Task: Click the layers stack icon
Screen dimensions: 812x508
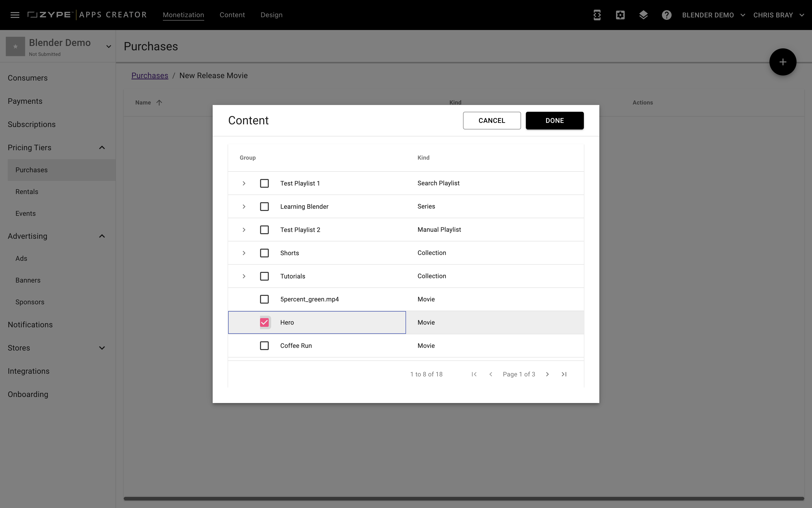Action: pos(643,15)
